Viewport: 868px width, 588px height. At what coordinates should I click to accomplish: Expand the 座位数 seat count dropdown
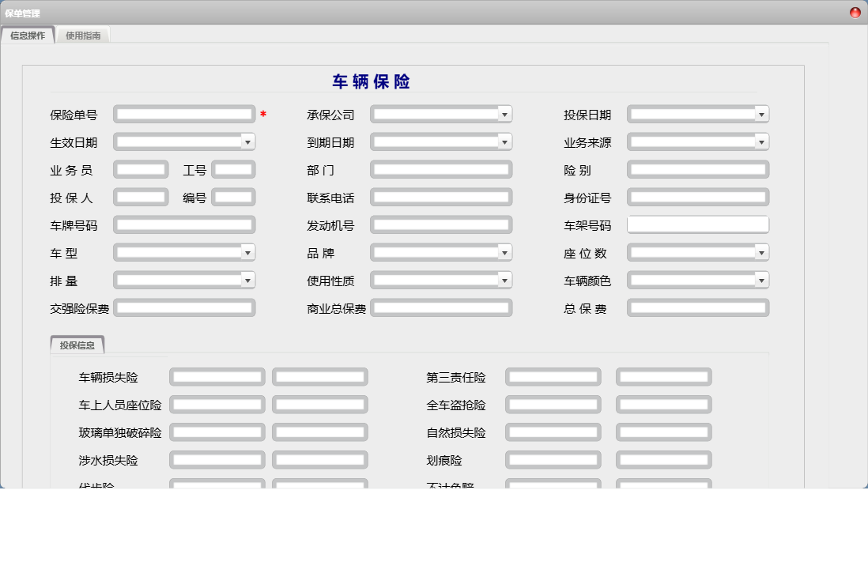tap(761, 252)
